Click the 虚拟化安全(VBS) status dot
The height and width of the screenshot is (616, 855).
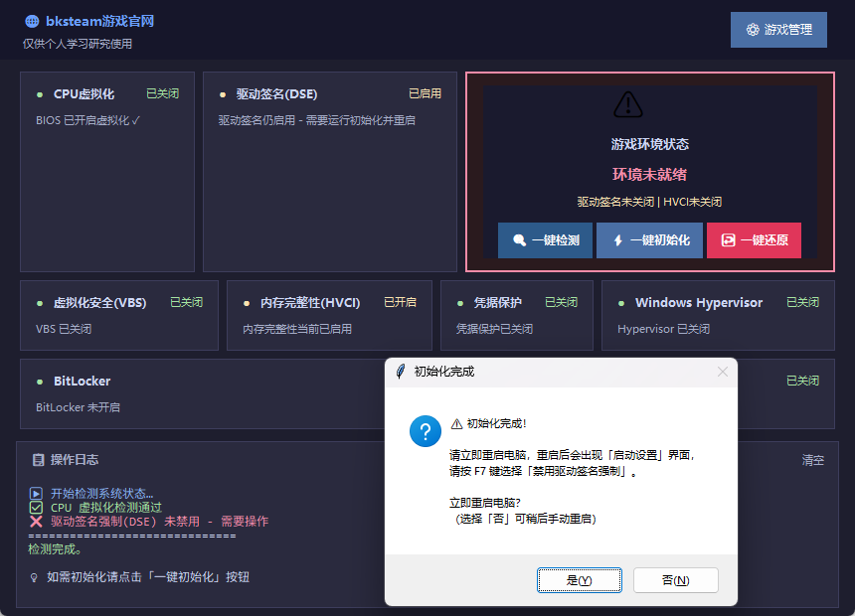39,303
